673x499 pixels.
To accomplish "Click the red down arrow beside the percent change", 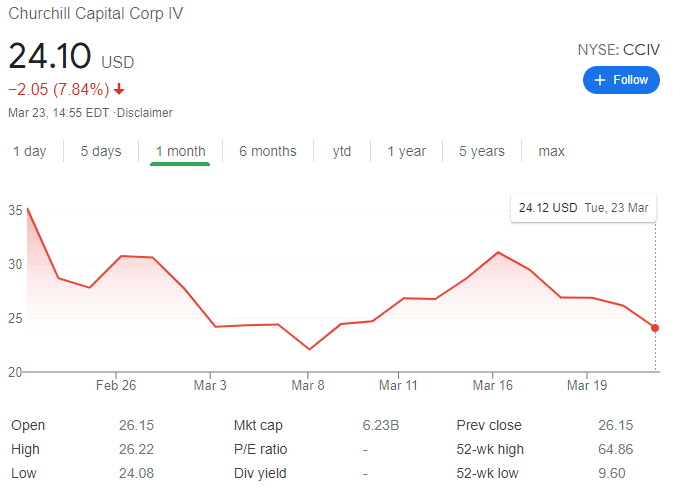I will pos(120,89).
